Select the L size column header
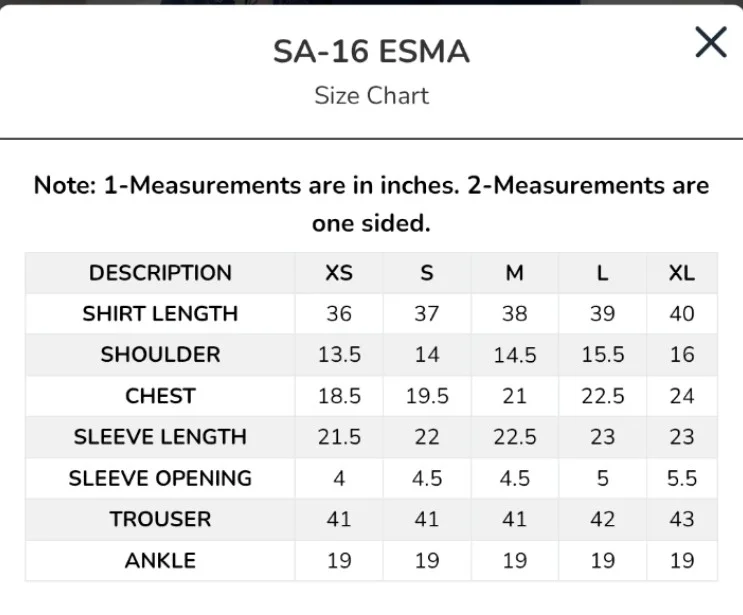Viewport: 743px width, 615px height. [602, 273]
